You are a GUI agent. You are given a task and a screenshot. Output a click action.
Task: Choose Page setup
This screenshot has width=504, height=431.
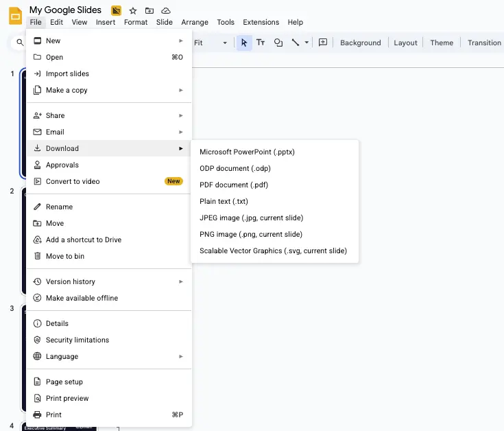click(x=109, y=382)
